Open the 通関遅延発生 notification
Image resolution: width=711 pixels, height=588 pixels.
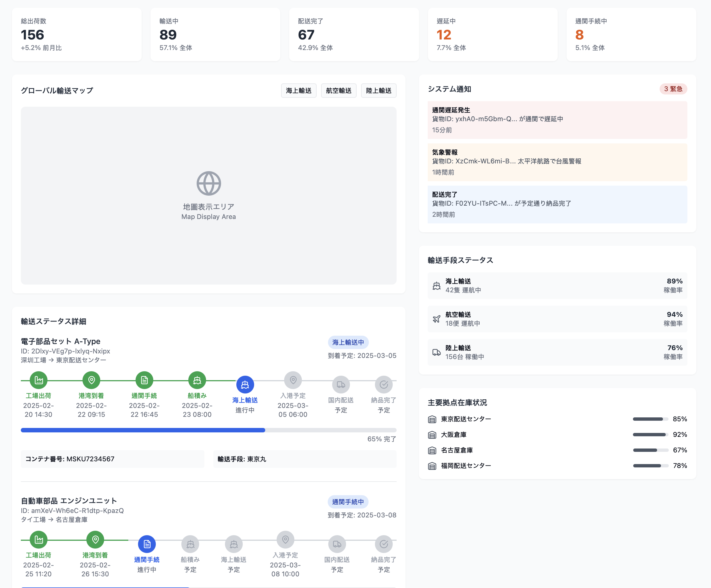[557, 120]
